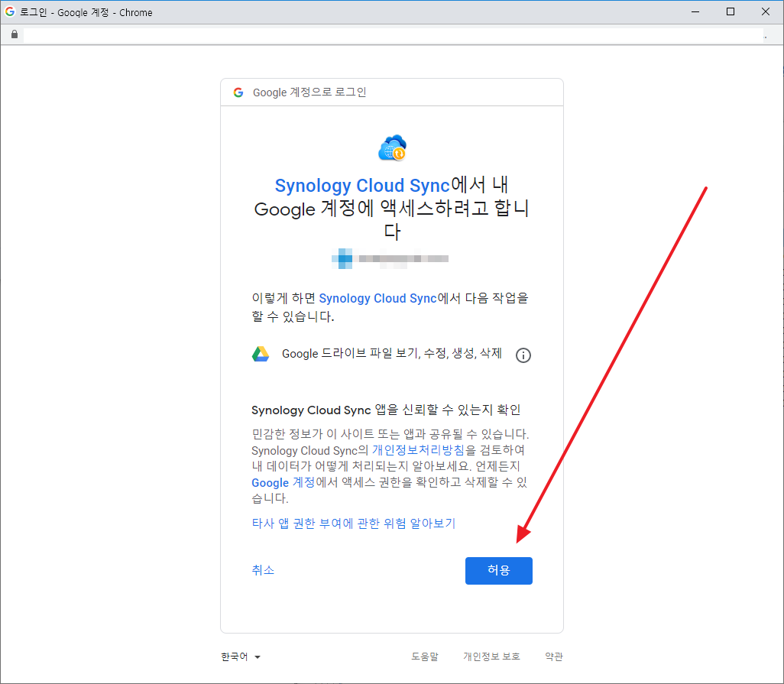Open 타사 앱 권한 부여에 관한 위험 알아보기 link
Image resolution: width=784 pixels, height=684 pixels.
pos(354,524)
